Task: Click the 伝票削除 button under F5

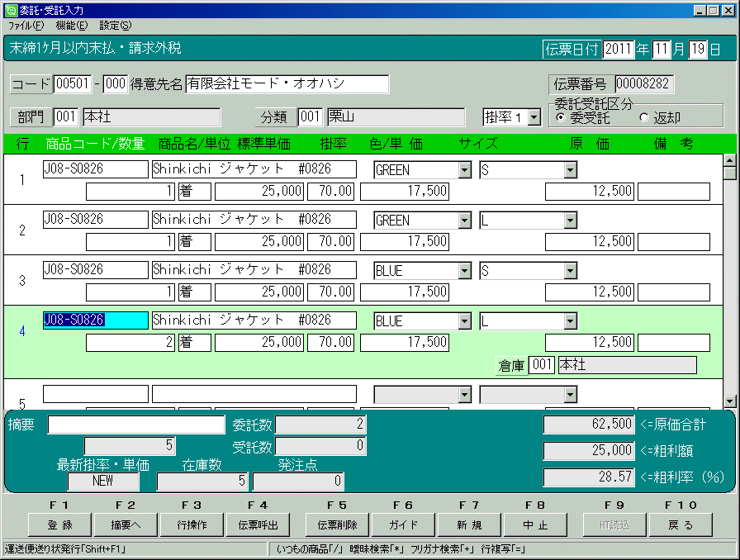Action: pos(338,525)
